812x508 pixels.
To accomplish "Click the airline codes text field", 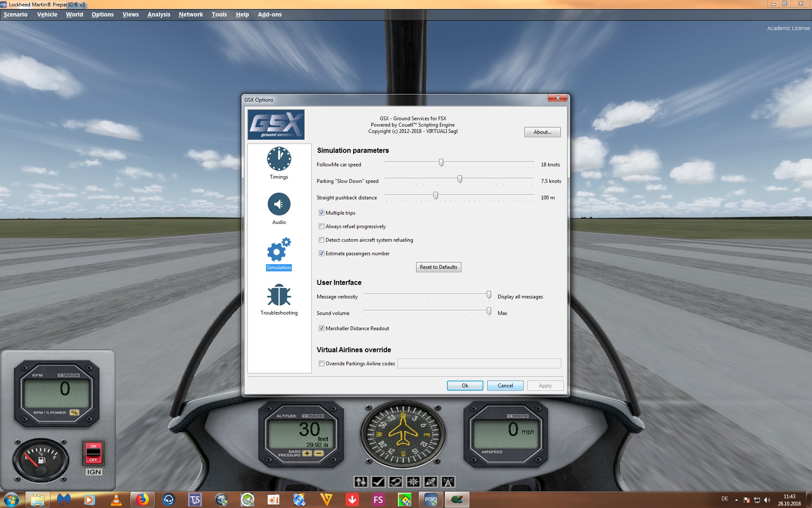I will [479, 364].
